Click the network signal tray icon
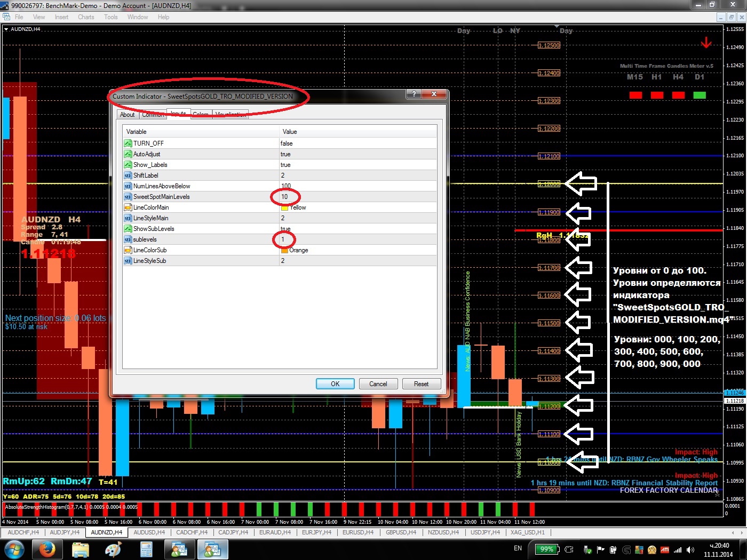The image size is (747, 560). [x=678, y=549]
